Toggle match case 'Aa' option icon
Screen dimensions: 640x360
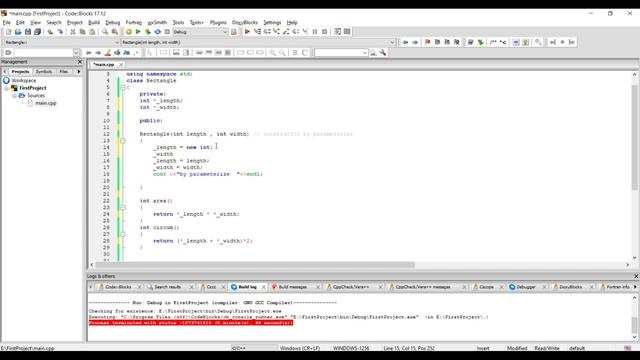coord(127,53)
